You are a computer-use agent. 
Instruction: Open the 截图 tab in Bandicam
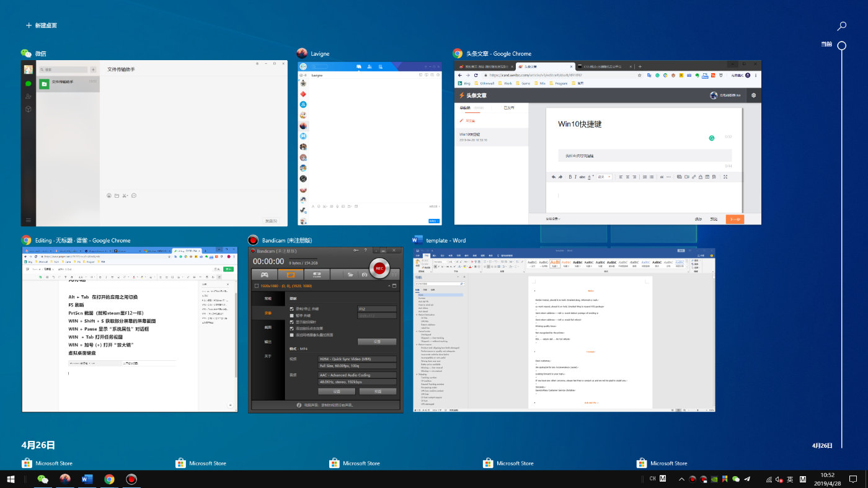coord(268,327)
